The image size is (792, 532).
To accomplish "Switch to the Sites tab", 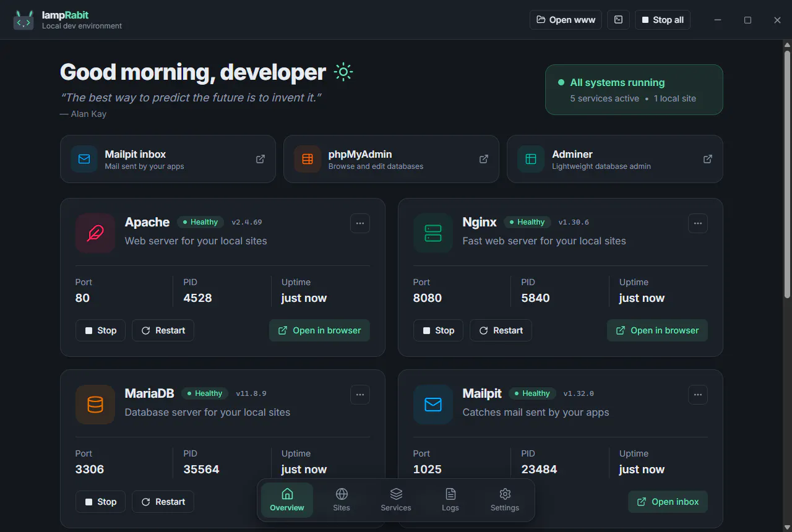I will pyautogui.click(x=342, y=500).
